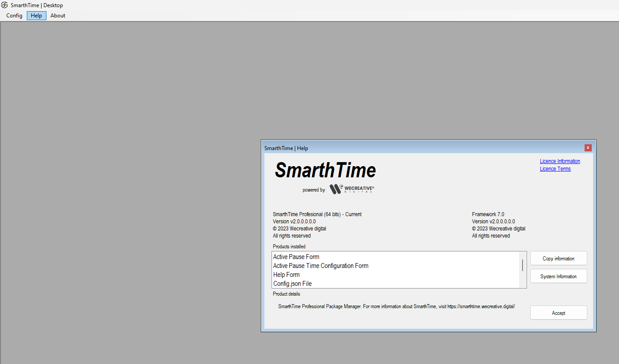
Task: Click the Framework 7.0 text
Action: [488, 214]
